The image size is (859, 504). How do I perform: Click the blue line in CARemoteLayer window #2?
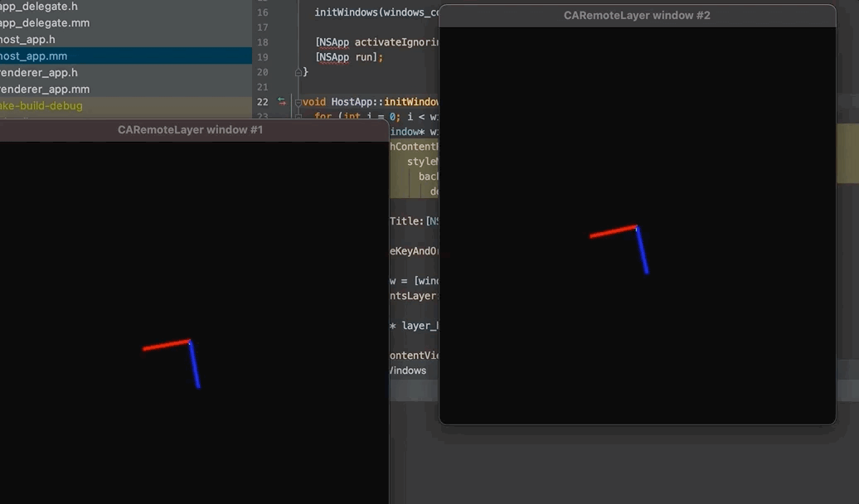pos(642,250)
